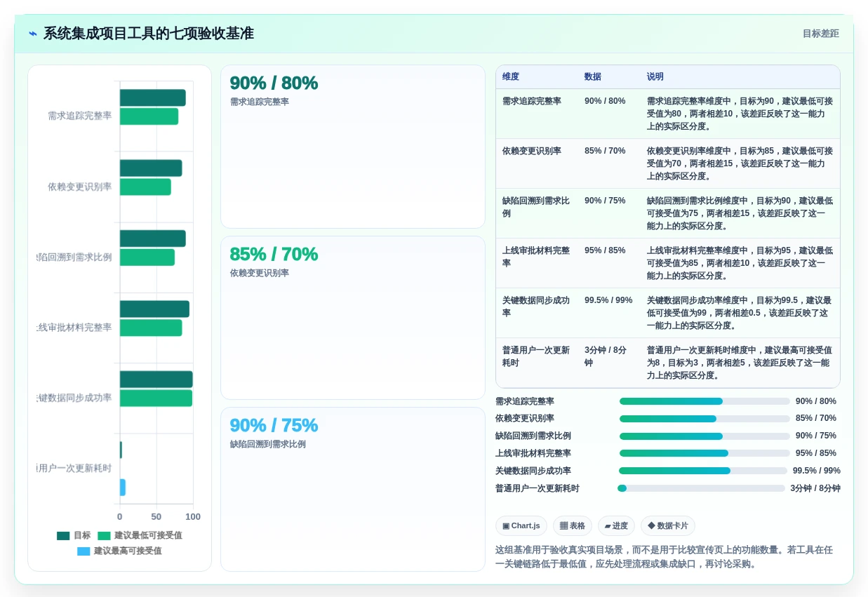Viewport: 868px width, 597px height.
Task: Open the 90% / 80% metric card
Action: click(x=353, y=147)
